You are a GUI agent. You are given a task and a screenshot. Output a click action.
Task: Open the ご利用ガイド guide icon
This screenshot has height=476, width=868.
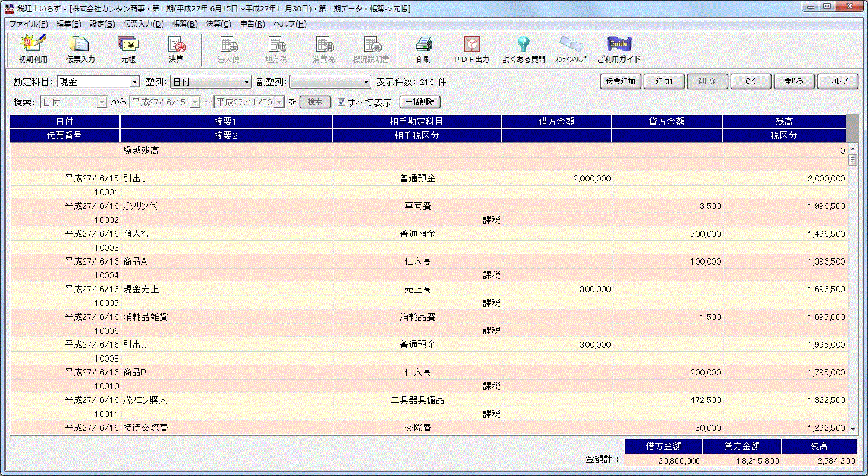coord(618,49)
